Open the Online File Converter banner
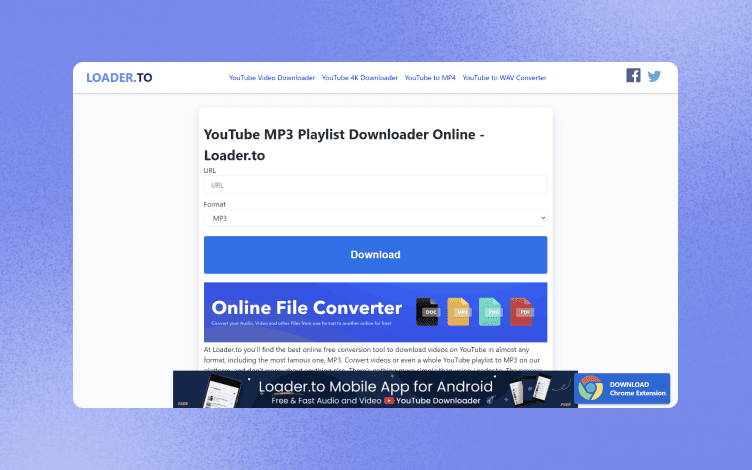 coord(376,312)
